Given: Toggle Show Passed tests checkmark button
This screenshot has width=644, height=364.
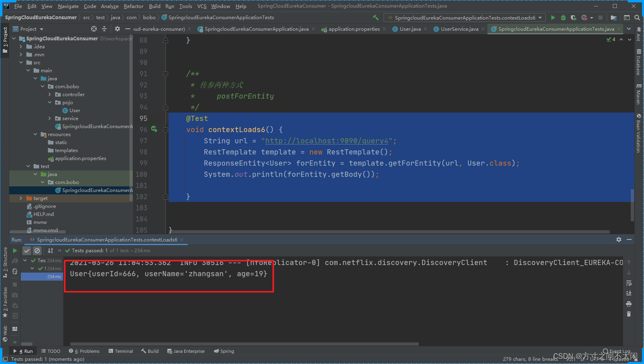Looking at the screenshot, I should [x=27, y=251].
